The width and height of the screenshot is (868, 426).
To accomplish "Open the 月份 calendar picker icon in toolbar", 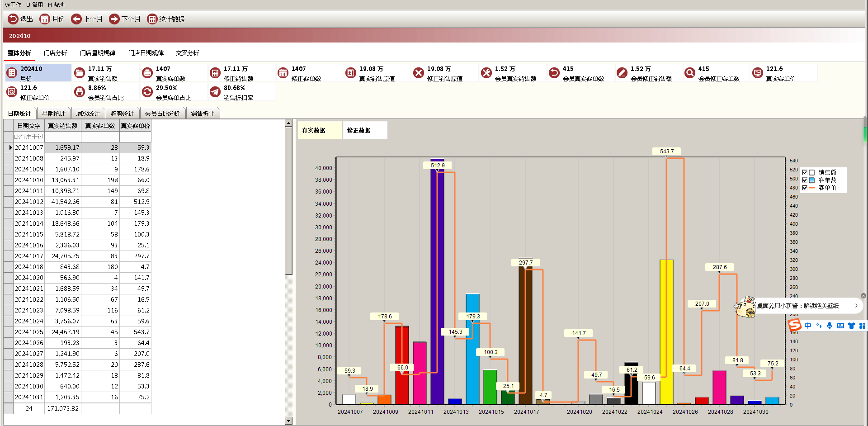I will point(44,19).
